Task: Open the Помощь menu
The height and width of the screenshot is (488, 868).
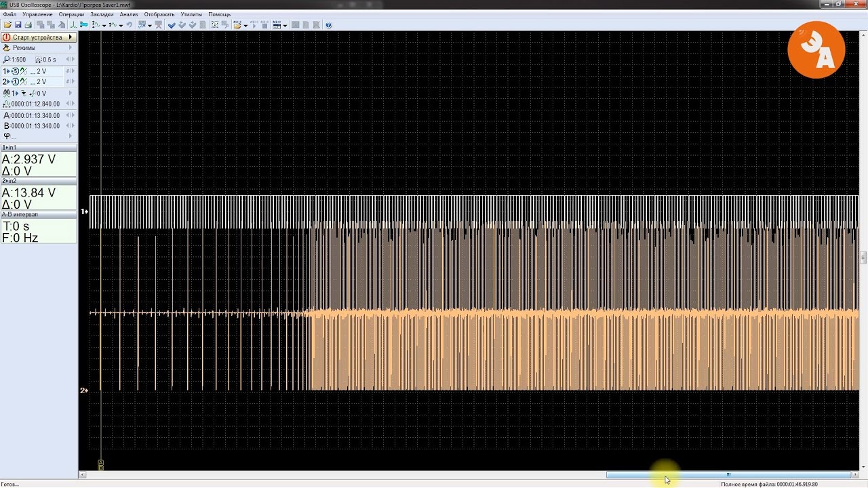Action: click(220, 14)
